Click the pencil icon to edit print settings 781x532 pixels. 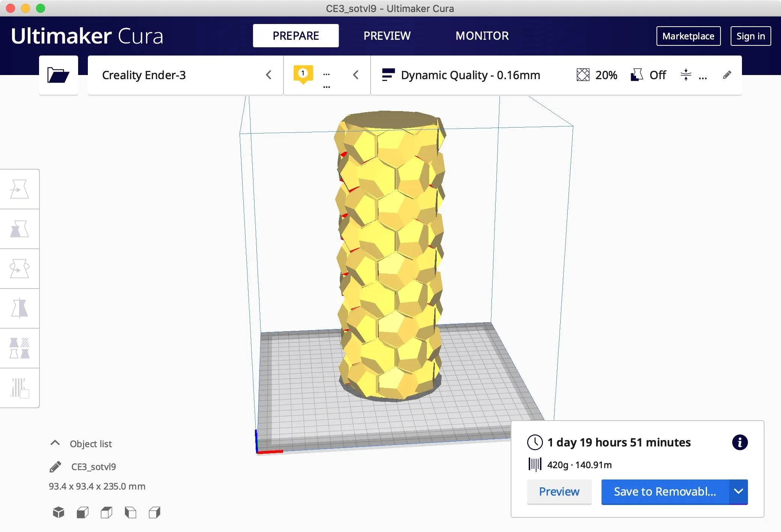(727, 75)
